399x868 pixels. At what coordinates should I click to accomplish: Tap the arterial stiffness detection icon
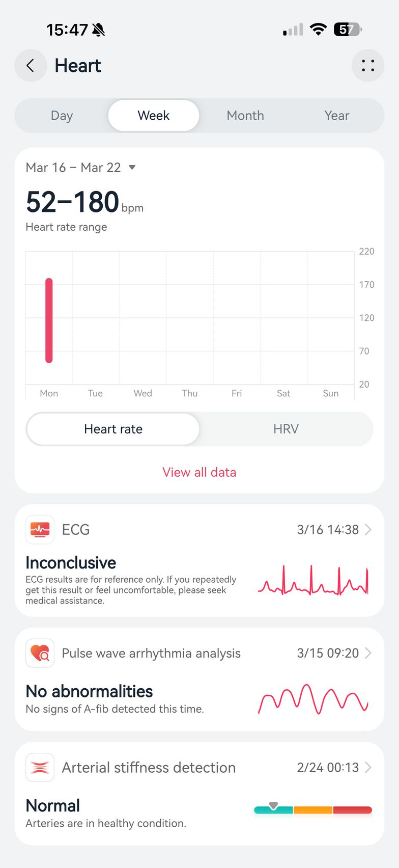tap(40, 767)
